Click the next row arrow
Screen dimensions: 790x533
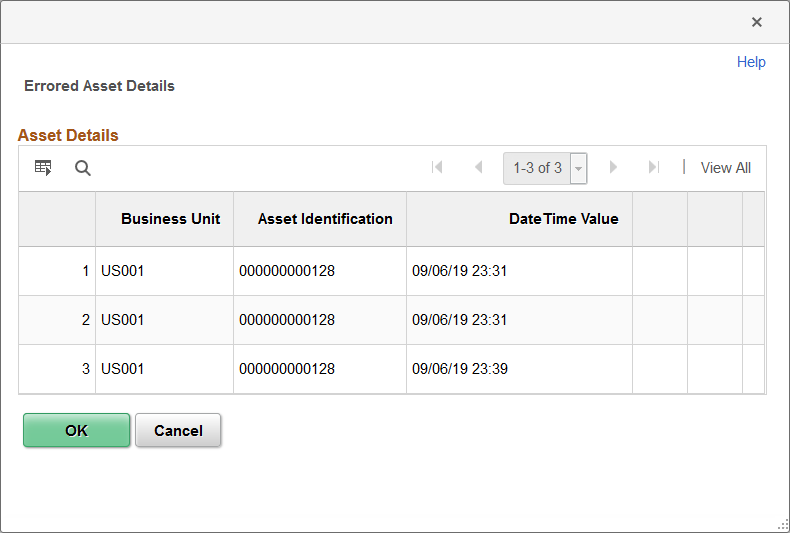coord(613,167)
